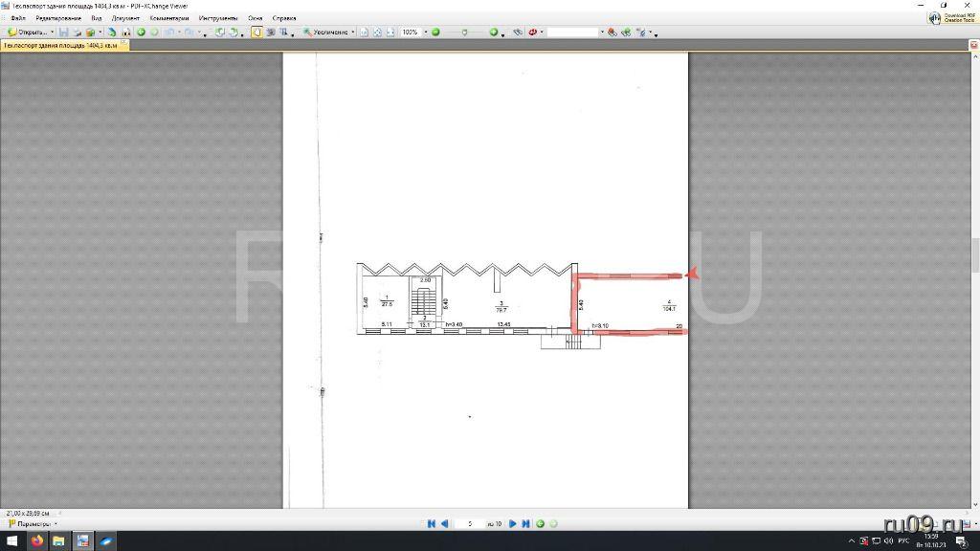The width and height of the screenshot is (980, 551).
Task: Click the zoom slider handle
Action: point(465,32)
